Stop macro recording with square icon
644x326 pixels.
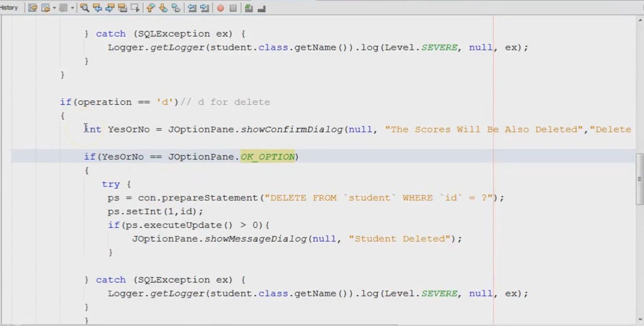coord(233,8)
